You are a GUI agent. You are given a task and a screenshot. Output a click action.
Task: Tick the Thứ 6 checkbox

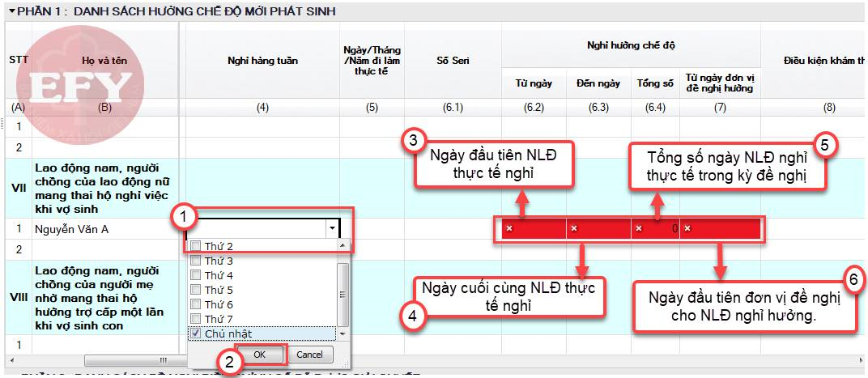point(195,304)
